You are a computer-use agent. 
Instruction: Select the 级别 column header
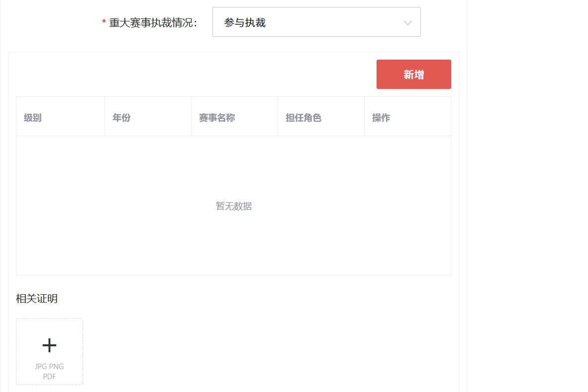(x=33, y=118)
